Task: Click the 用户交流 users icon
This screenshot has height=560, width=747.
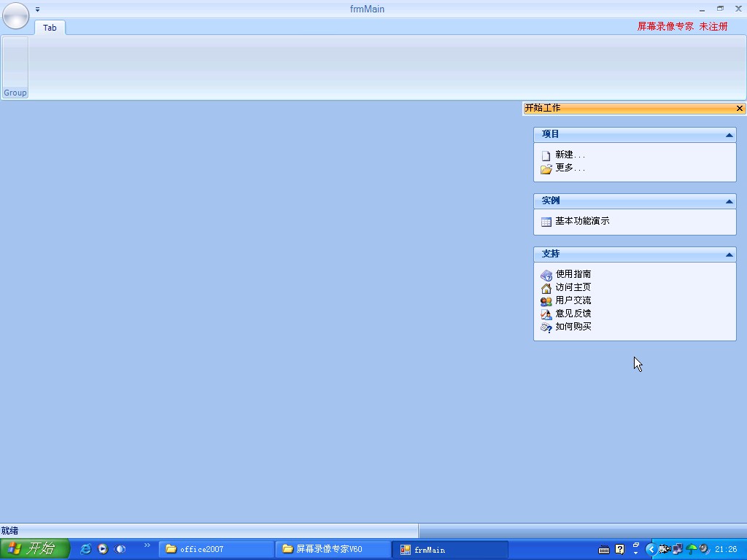Action: (546, 301)
